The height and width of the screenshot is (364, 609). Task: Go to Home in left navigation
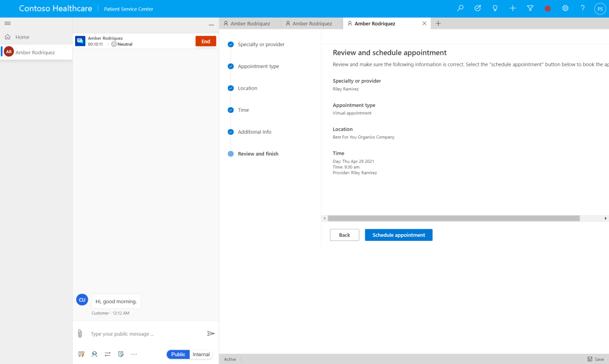coord(22,37)
